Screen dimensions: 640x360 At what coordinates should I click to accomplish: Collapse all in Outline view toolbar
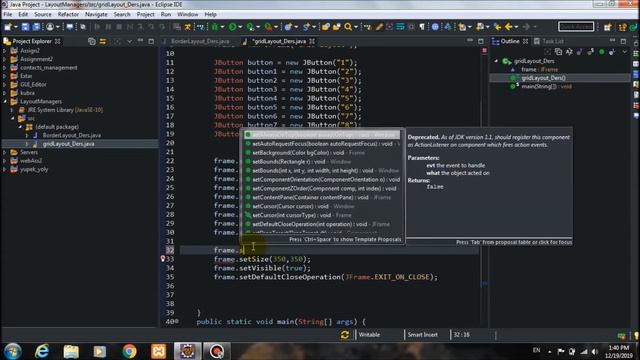point(558,52)
